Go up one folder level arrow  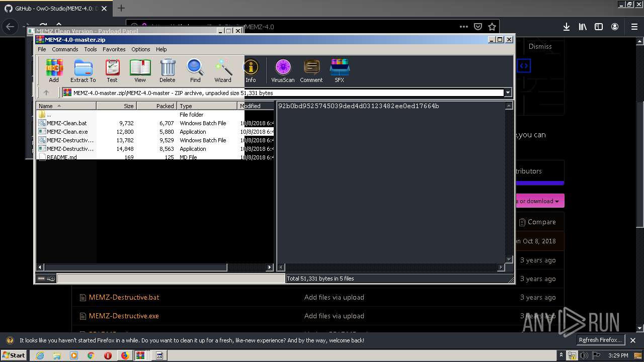[46, 93]
